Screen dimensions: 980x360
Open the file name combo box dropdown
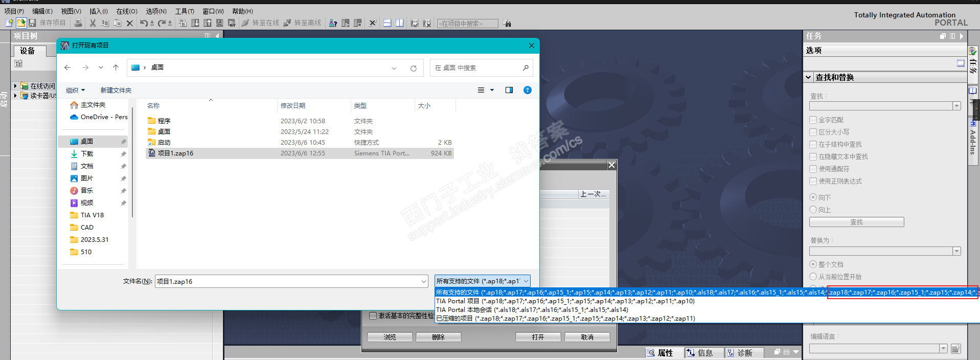423,281
